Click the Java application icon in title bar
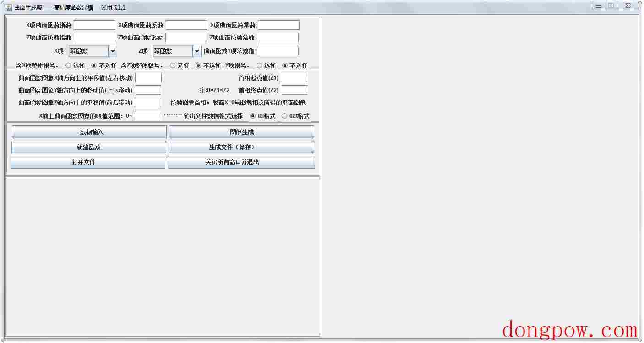The width and height of the screenshot is (644, 343). pyautogui.click(x=8, y=7)
